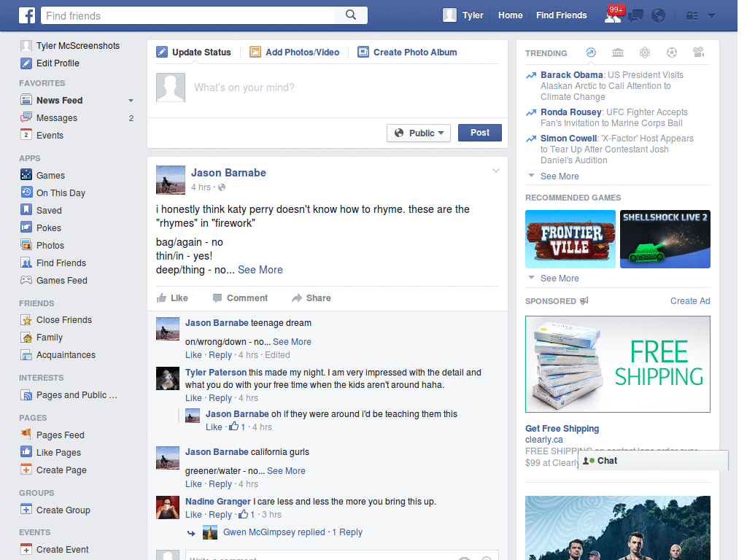Show Entertainment trending filter icon
747x560 pixels.
coord(699,52)
